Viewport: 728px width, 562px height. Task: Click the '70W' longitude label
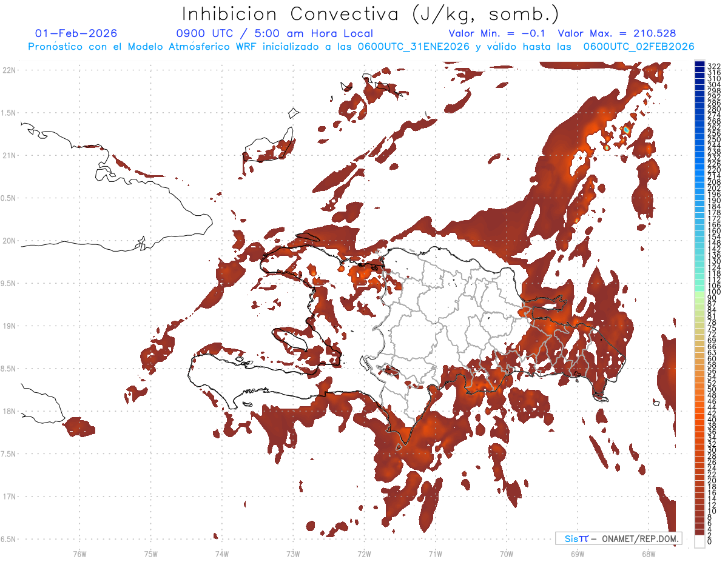click(x=507, y=554)
